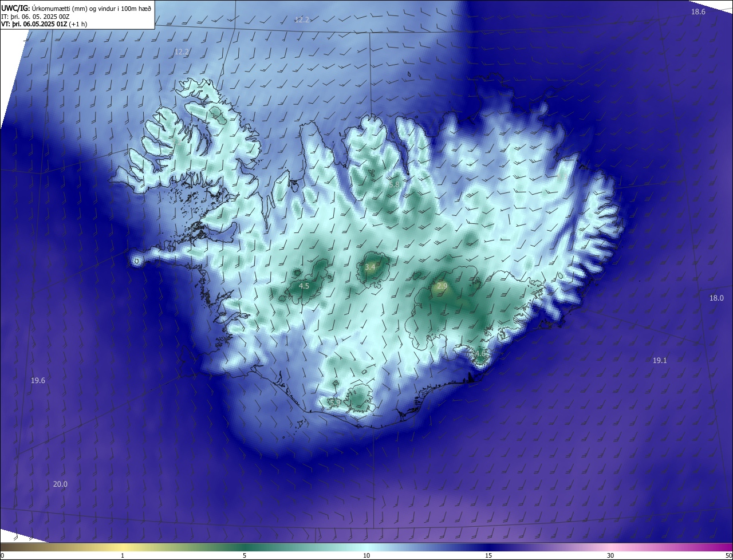Click the colorbar tick label 1

(123, 555)
